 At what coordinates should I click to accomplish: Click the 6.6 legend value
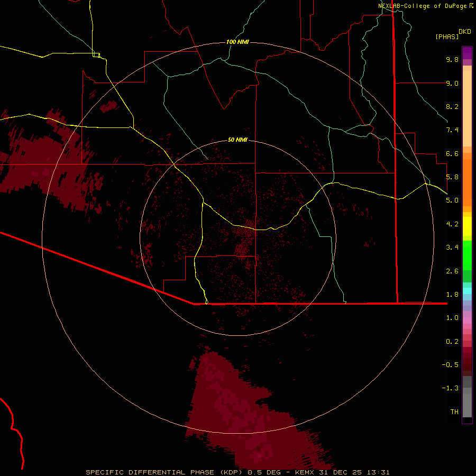tap(452, 153)
